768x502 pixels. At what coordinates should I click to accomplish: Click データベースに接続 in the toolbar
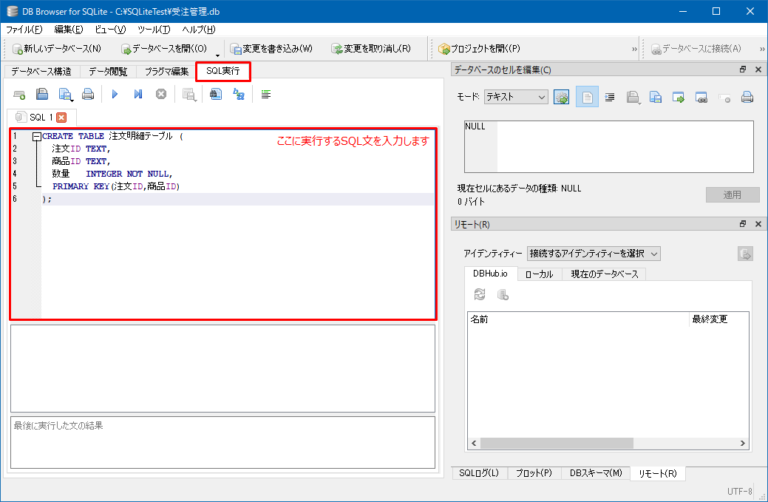(x=696, y=49)
